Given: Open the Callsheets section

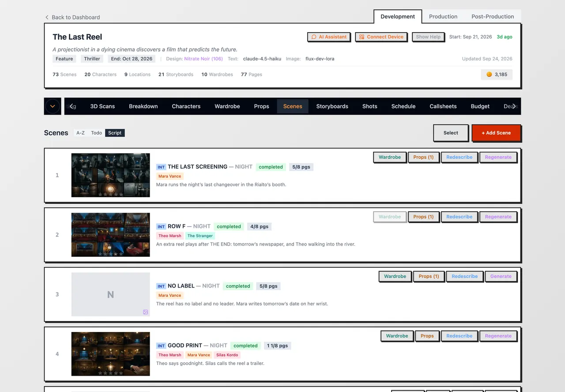Looking at the screenshot, I should (443, 106).
